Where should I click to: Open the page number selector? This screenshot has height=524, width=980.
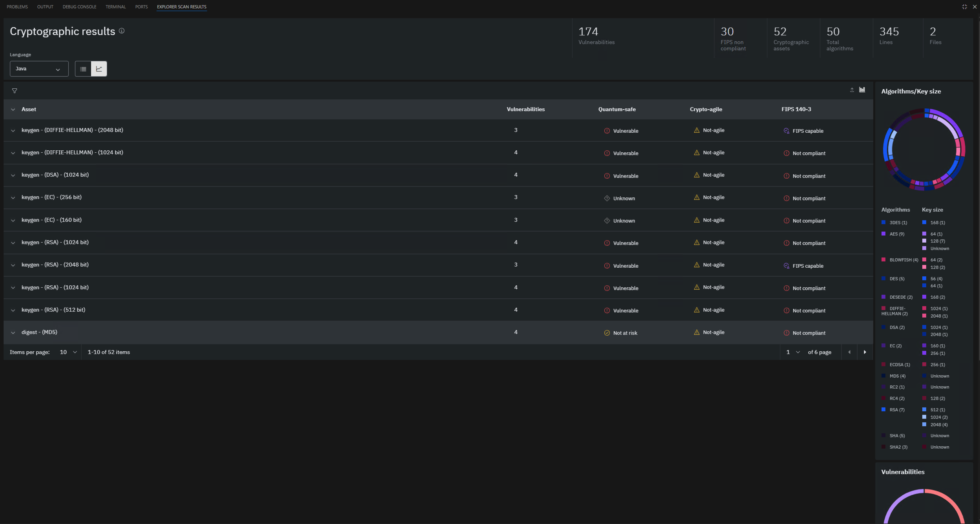click(793, 352)
